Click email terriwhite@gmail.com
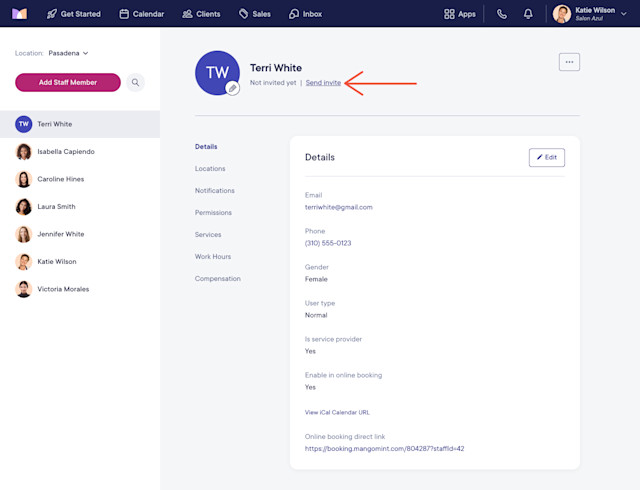This screenshot has height=490, width=640. coord(339,207)
